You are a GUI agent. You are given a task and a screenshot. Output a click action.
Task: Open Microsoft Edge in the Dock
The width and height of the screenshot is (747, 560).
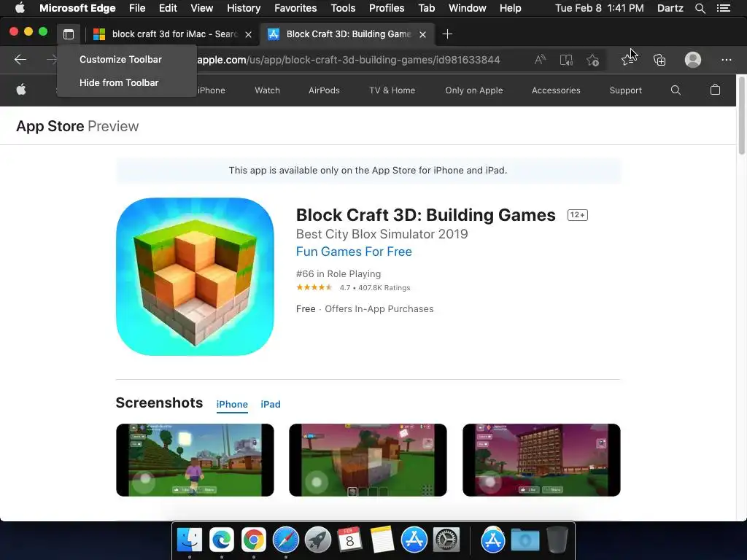coord(222,540)
